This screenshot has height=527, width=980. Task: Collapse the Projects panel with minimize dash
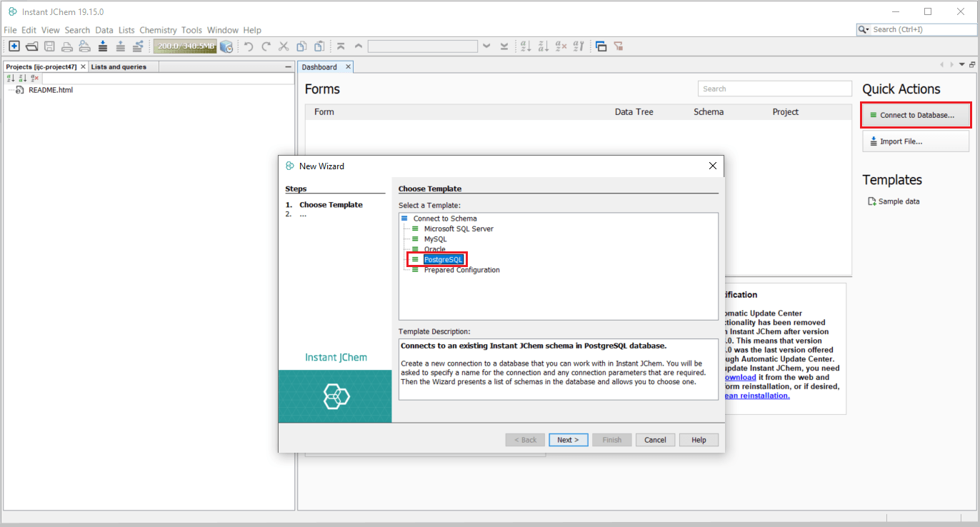pyautogui.click(x=289, y=66)
